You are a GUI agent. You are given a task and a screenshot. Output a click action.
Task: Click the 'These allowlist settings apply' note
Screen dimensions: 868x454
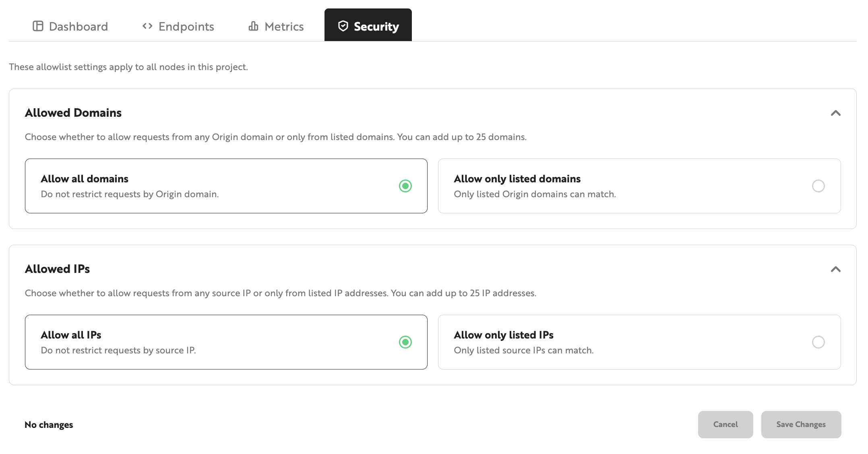[128, 67]
